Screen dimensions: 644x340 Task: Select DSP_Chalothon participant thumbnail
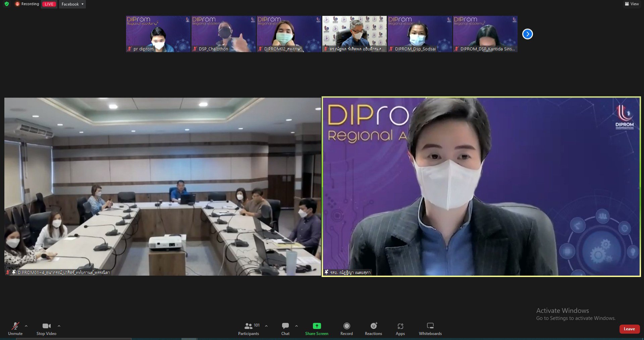point(223,34)
